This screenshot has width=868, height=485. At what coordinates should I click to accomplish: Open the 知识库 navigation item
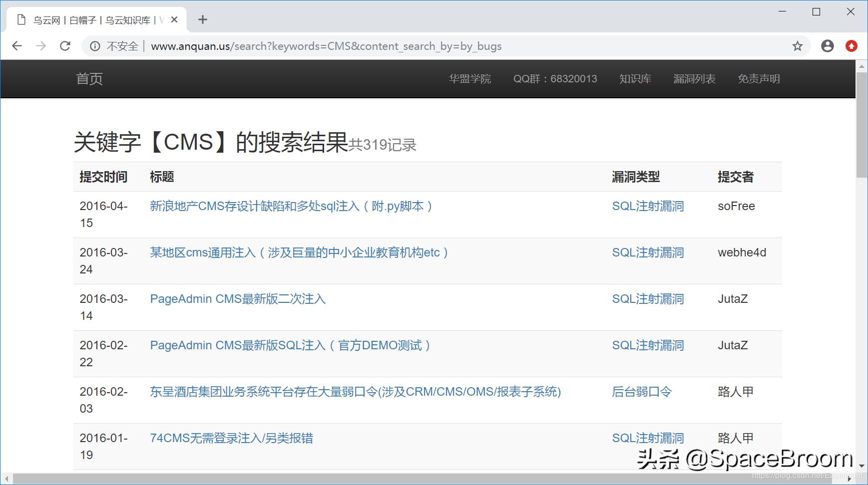pyautogui.click(x=635, y=78)
